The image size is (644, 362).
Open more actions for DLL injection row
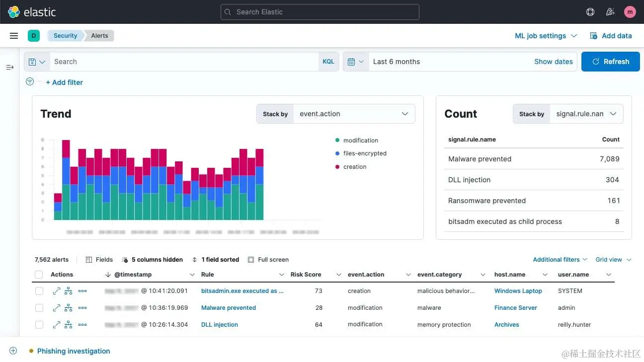[82, 325]
